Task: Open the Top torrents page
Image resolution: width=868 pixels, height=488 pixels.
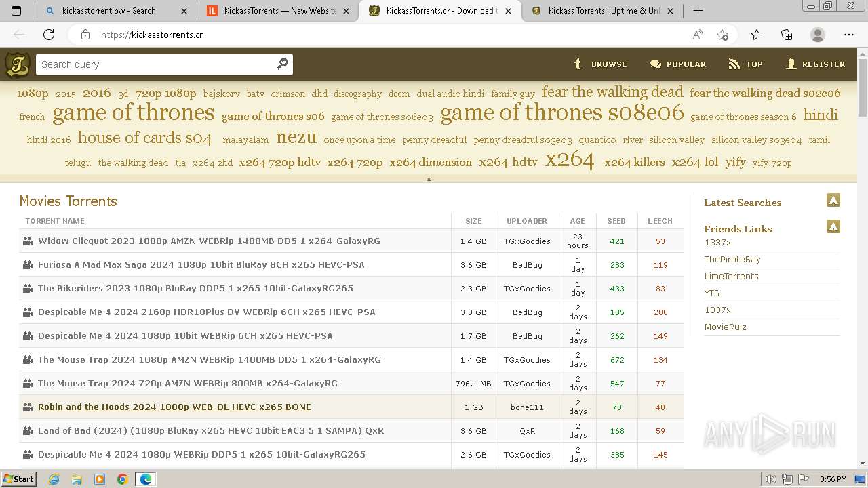Action: [x=745, y=64]
